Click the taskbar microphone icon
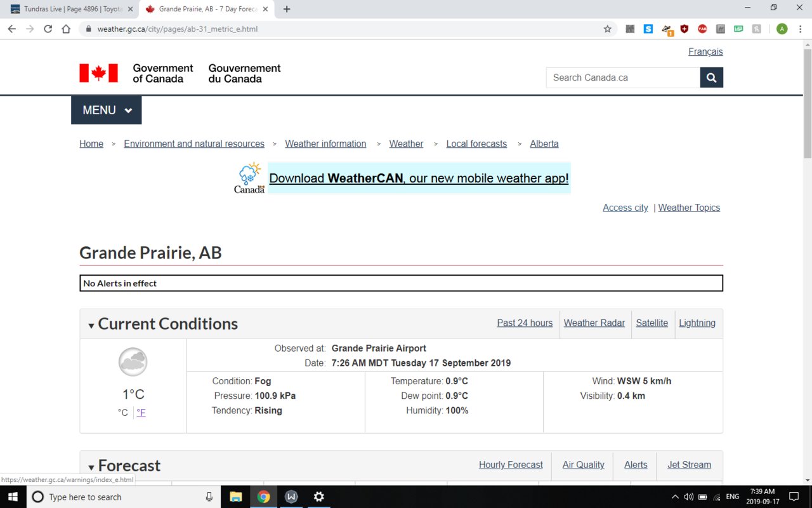The height and width of the screenshot is (508, 812). [209, 497]
